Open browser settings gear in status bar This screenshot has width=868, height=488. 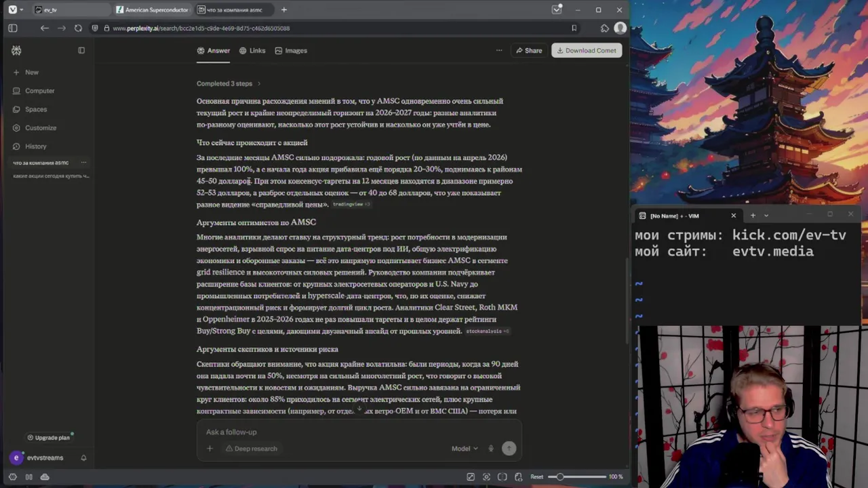[12, 476]
